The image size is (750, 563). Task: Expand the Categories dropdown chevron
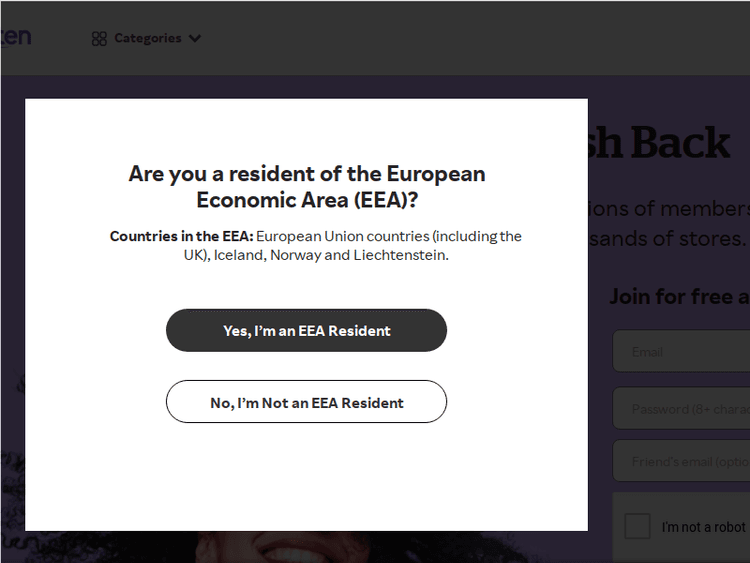click(x=195, y=39)
